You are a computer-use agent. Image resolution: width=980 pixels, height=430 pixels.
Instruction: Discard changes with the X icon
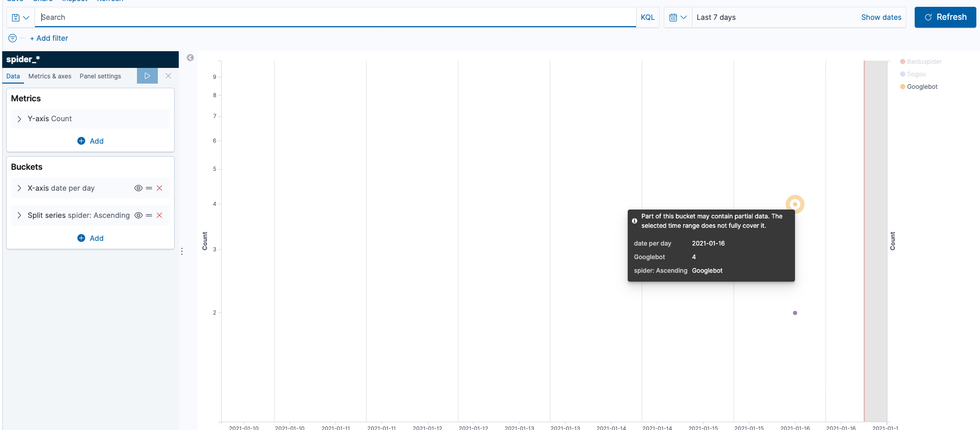(168, 76)
